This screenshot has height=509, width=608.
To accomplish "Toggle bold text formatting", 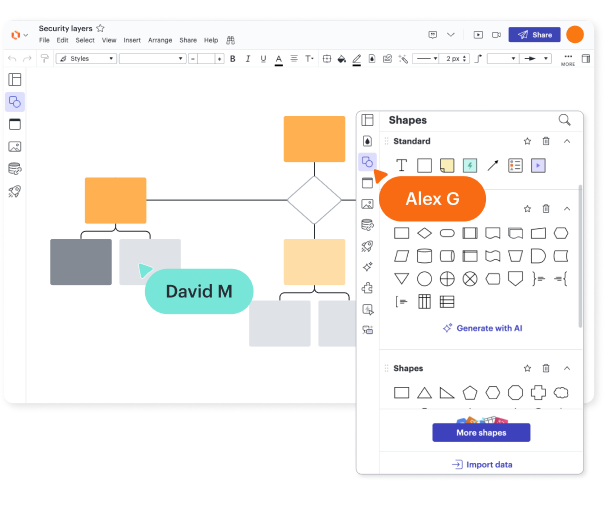I will [x=233, y=59].
